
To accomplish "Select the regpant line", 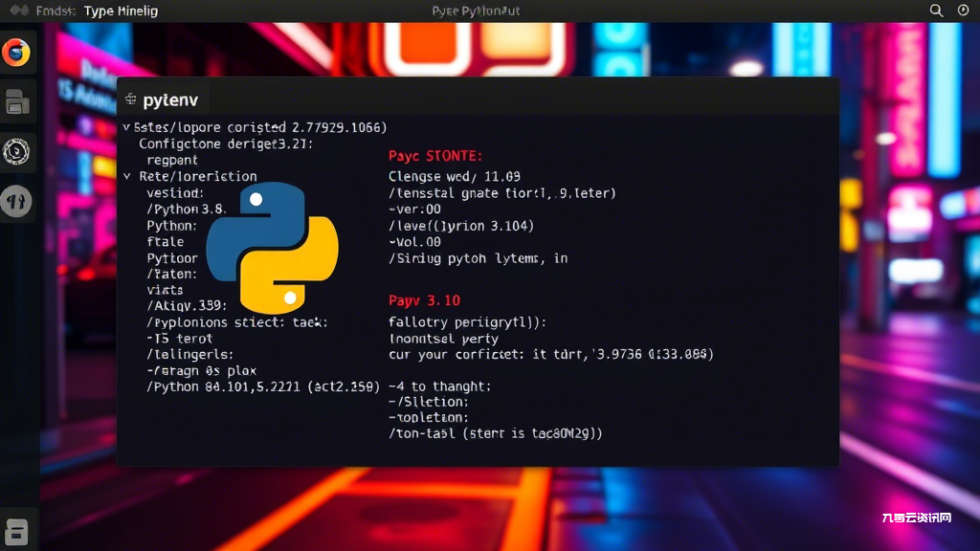I will coord(172,160).
